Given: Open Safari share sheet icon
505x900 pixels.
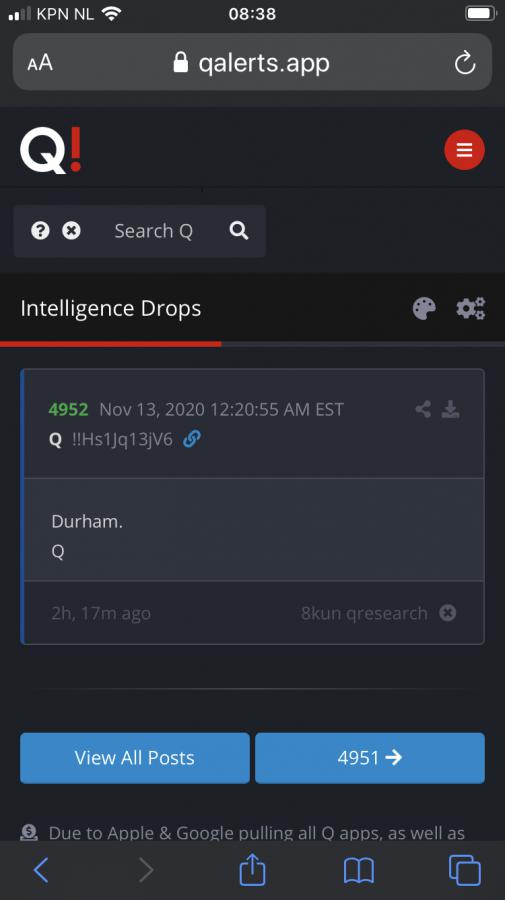Looking at the screenshot, I should [252, 870].
